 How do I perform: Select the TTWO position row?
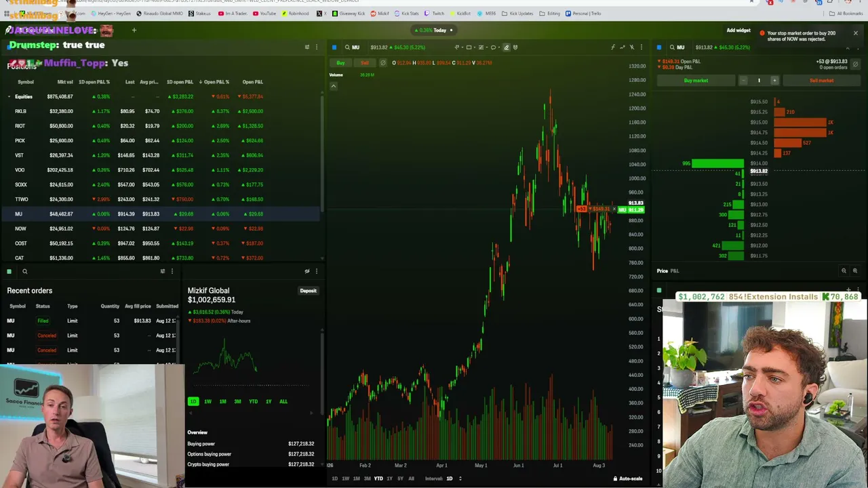pos(159,199)
